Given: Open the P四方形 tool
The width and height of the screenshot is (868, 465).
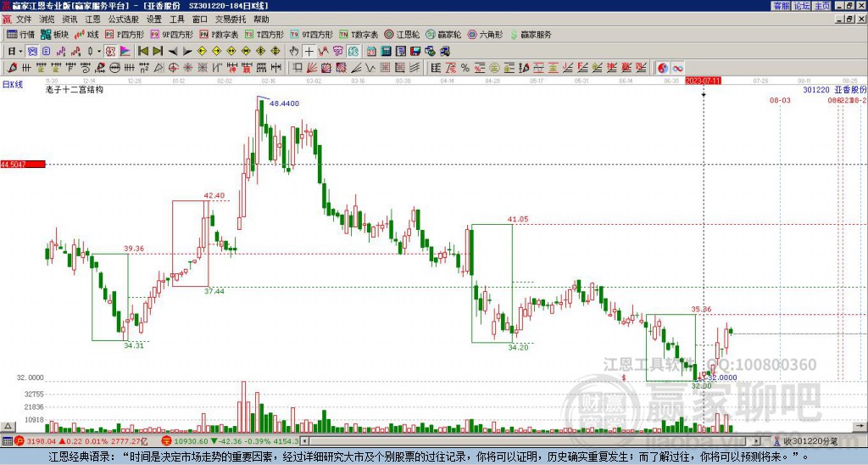Looking at the screenshot, I should pyautogui.click(x=125, y=34).
